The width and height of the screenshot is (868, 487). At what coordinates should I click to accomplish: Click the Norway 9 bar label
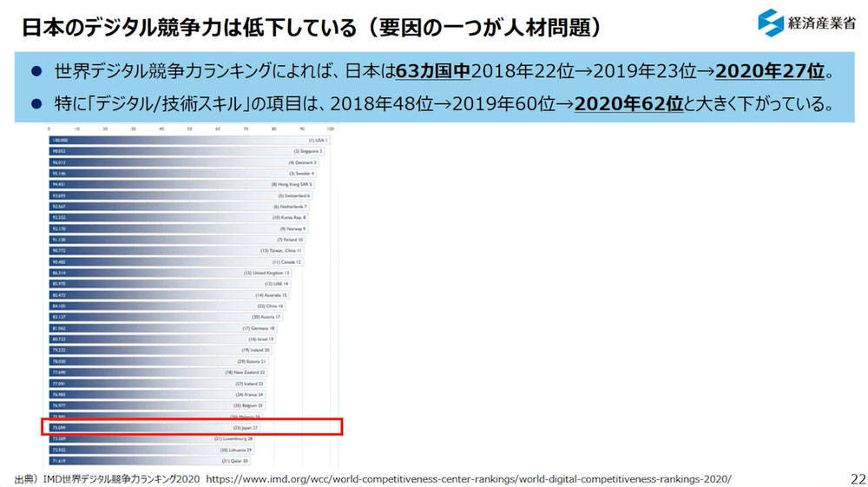[293, 228]
